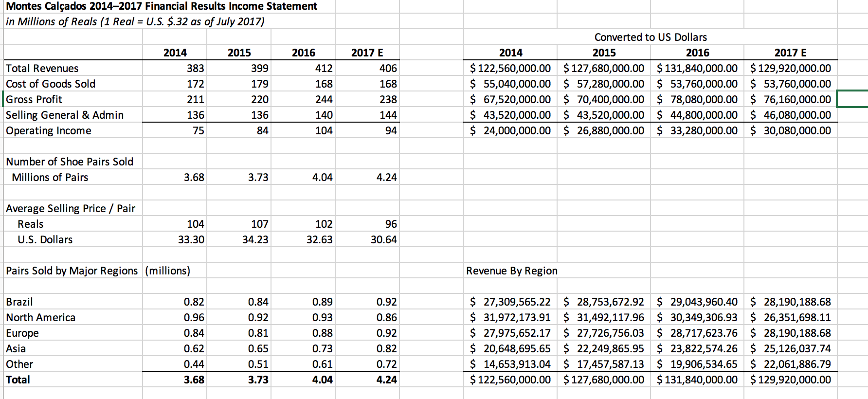Click Gross Profit value 220
The width and height of the screenshot is (868, 399).
tap(260, 100)
